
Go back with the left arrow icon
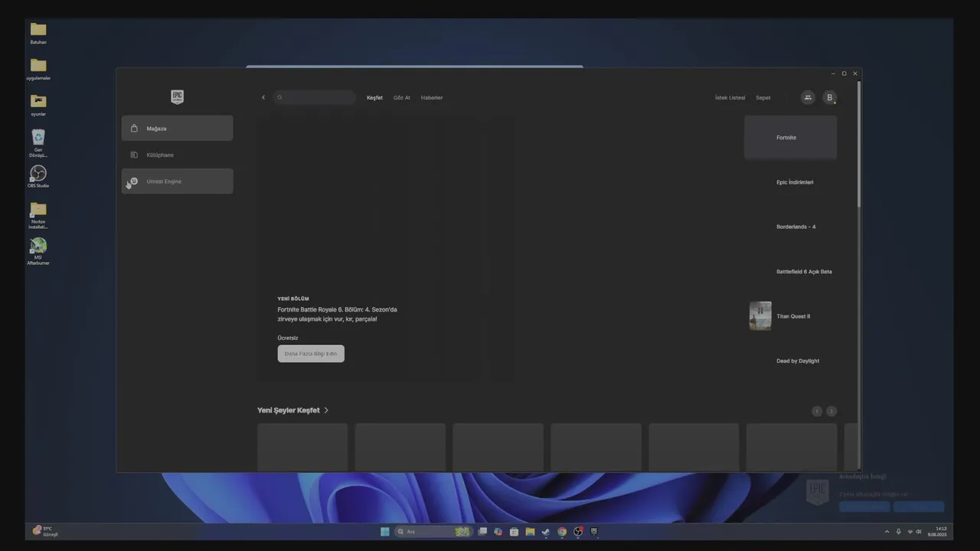coord(263,97)
